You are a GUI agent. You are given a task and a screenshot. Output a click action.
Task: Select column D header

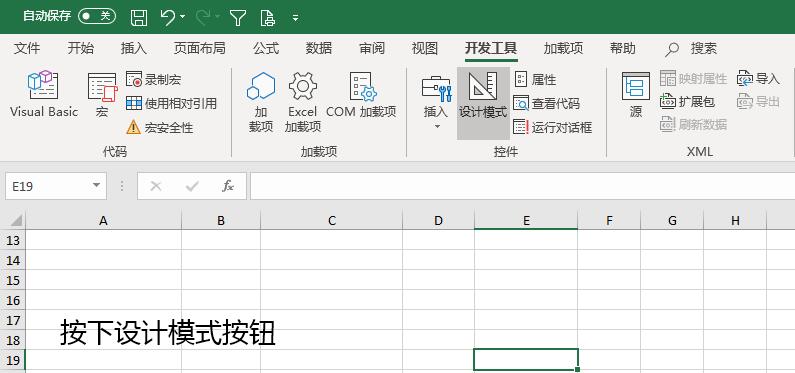[439, 220]
